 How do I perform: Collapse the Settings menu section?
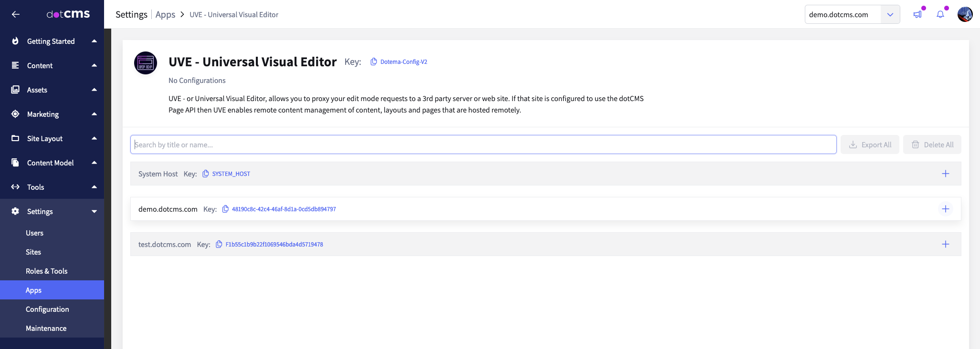tap(52, 211)
